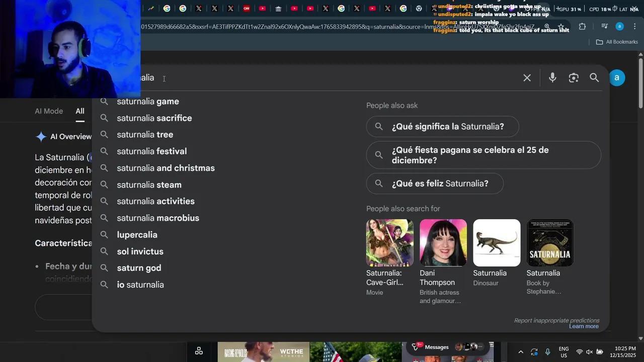Viewport: 644px width, 362px height.
Task: Ask "¿Qué fiesta pagana se celebra el 25 de diciembre?"
Action: point(484,155)
